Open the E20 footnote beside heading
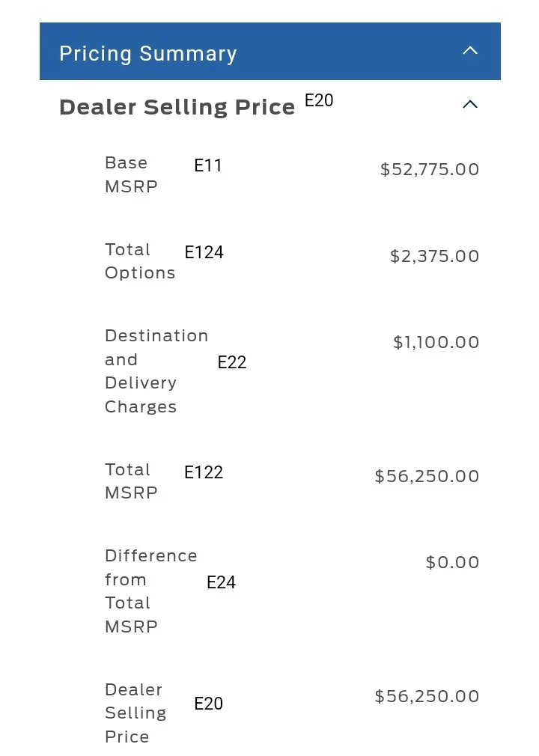The width and height of the screenshot is (539, 756). pyautogui.click(x=319, y=100)
